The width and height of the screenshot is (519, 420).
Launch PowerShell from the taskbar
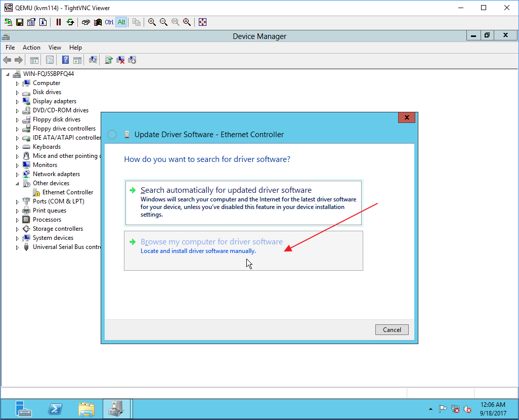(55, 409)
